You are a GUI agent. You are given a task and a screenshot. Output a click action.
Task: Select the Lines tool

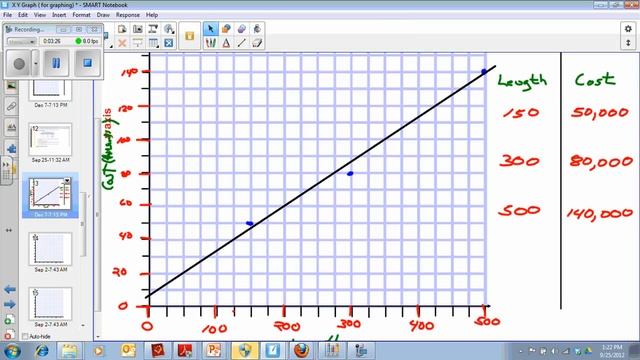coord(242,42)
